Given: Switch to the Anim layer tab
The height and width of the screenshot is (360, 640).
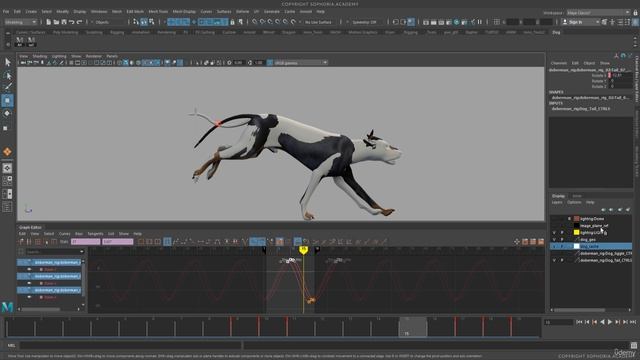Looking at the screenshot, I should coord(577,196).
